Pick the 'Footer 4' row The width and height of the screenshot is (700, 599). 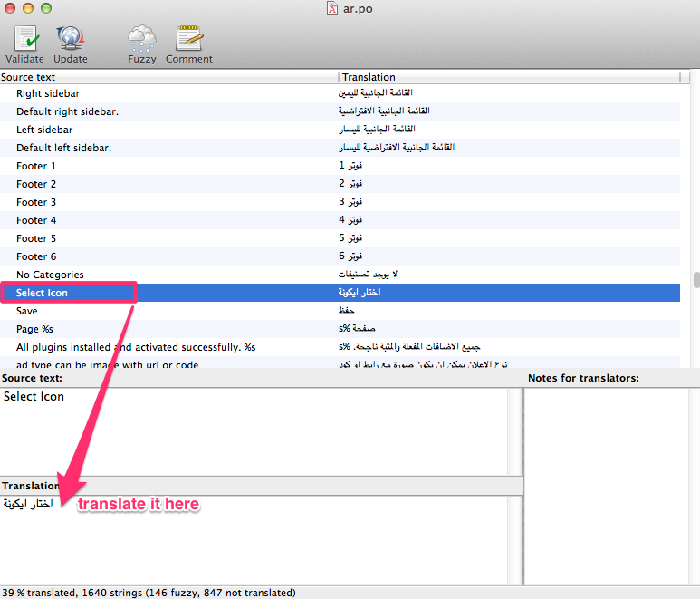pos(36,220)
